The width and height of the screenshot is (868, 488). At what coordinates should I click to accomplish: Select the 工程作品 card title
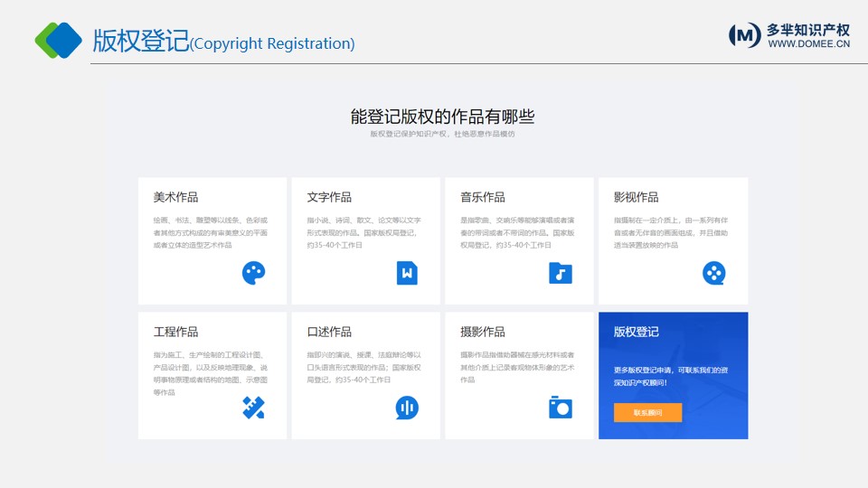pyautogui.click(x=175, y=332)
